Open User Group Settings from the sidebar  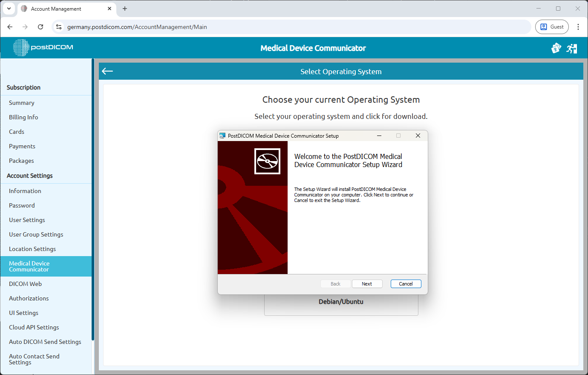click(x=36, y=234)
